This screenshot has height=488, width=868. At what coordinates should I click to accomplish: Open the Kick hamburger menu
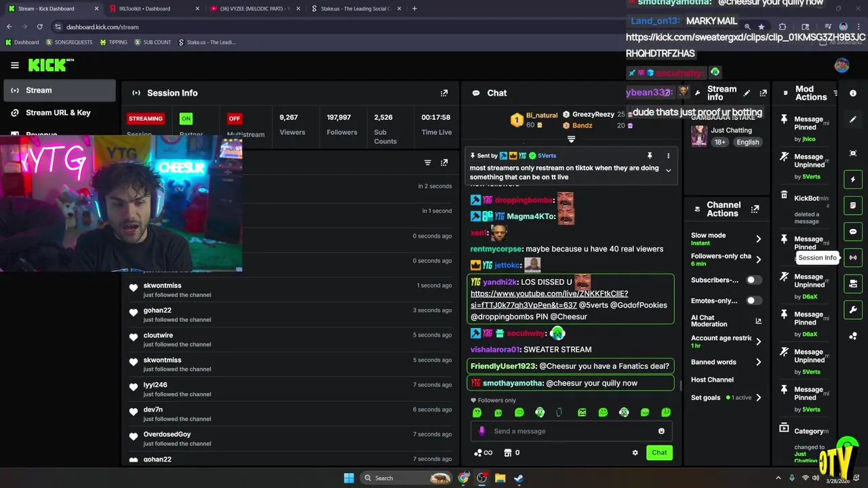14,65
